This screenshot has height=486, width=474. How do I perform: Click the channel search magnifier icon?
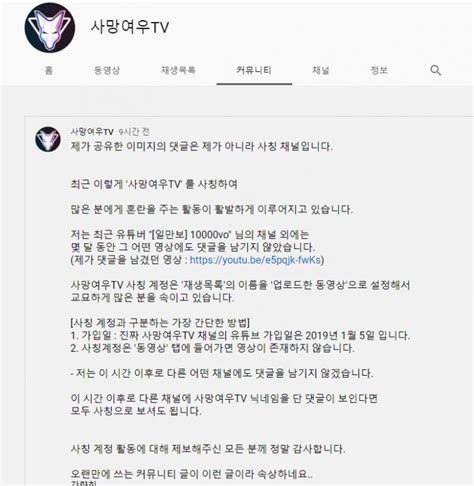[436, 70]
